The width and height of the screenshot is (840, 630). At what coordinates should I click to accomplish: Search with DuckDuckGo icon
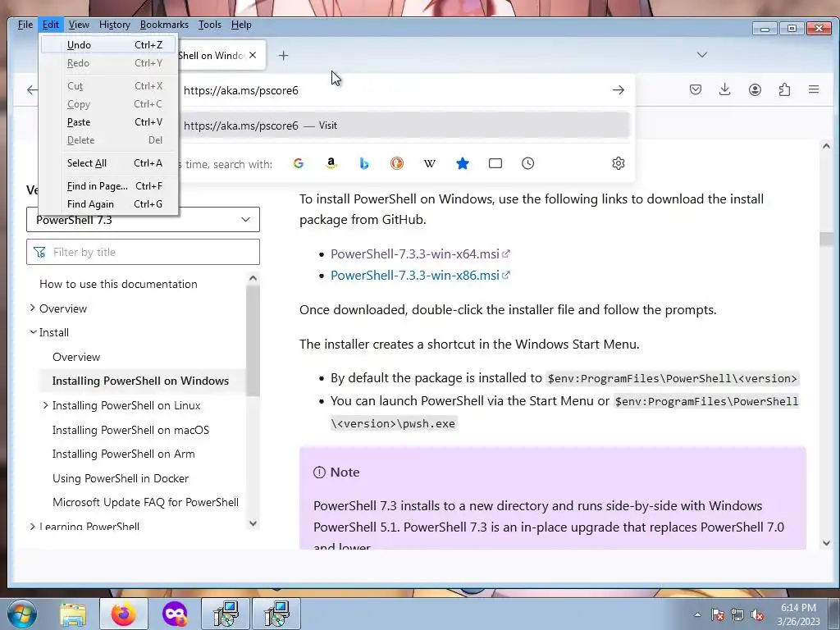397,163
